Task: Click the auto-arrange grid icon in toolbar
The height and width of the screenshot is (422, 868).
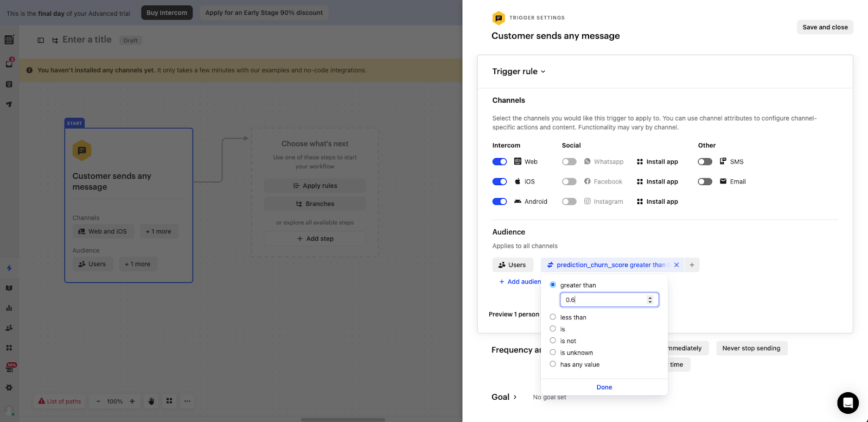Action: pos(169,401)
